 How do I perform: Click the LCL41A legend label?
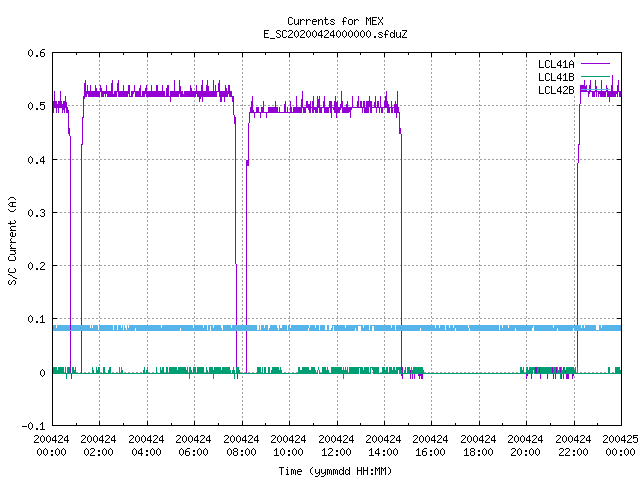[x=556, y=64]
